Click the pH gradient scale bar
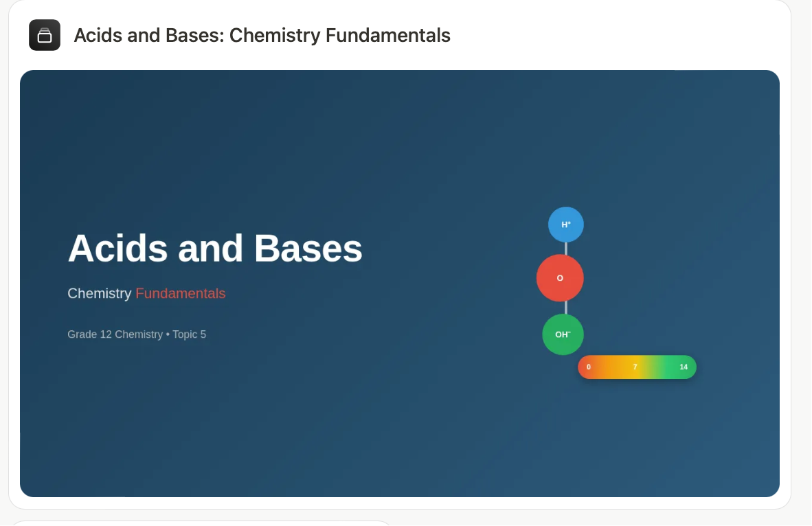Image resolution: width=812 pixels, height=526 pixels. [x=637, y=367]
